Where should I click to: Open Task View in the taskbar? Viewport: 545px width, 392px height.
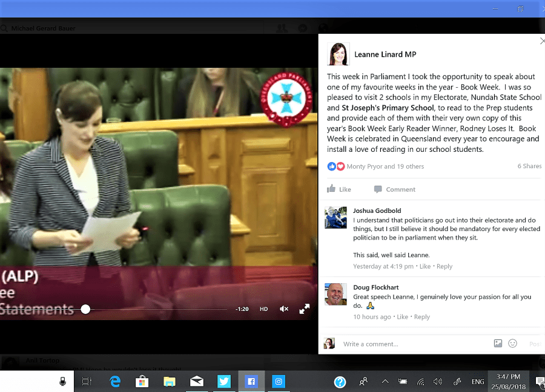(87, 381)
